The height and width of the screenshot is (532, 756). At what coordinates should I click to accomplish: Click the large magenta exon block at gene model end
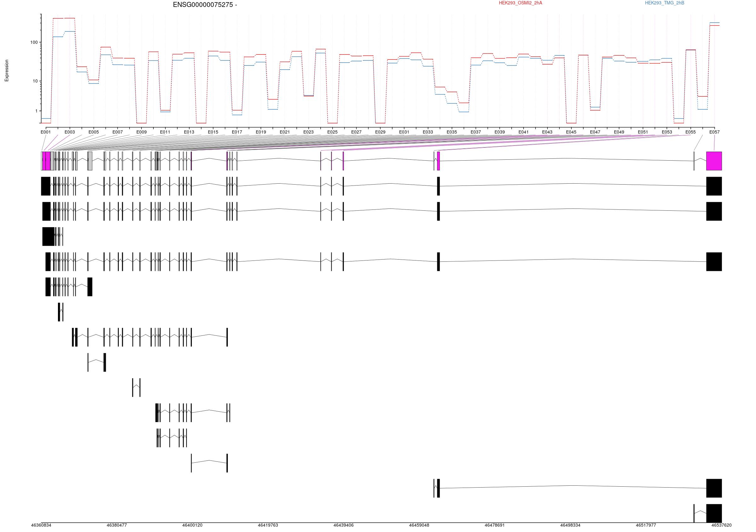[714, 161]
